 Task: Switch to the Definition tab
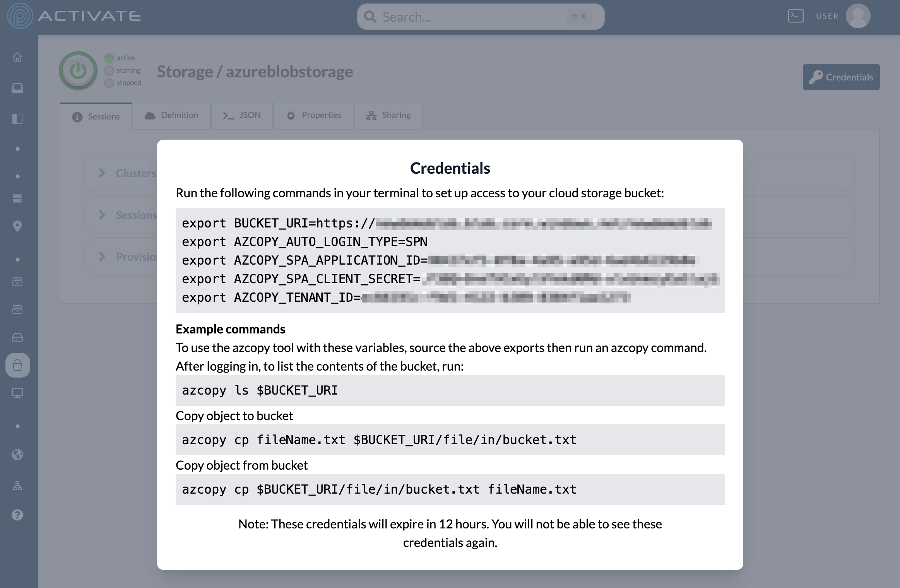tap(171, 115)
